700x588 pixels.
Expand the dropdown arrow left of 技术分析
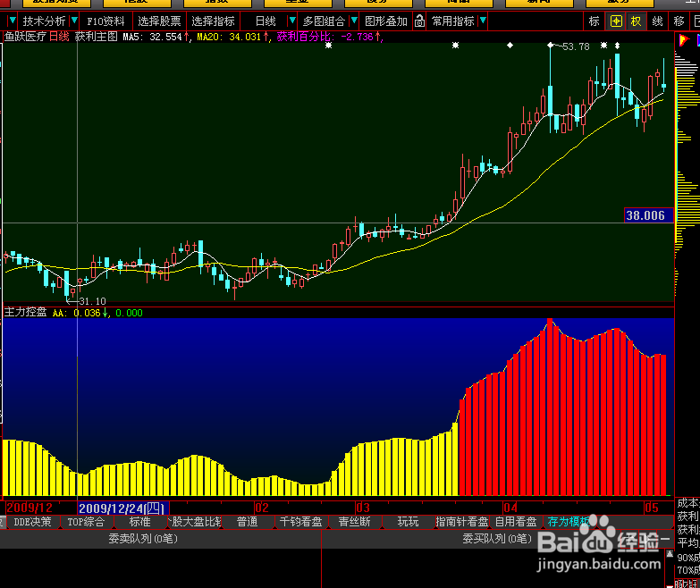13,21
